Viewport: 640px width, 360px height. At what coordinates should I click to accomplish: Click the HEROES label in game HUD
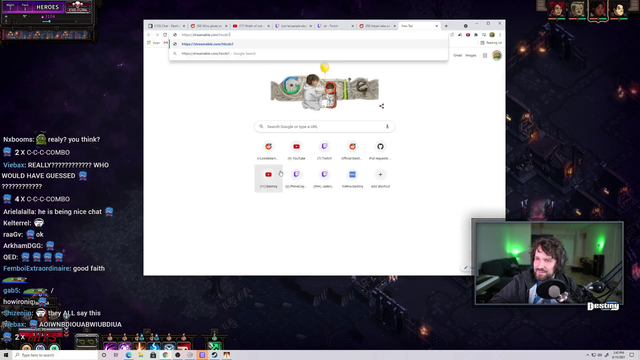[x=47, y=7]
